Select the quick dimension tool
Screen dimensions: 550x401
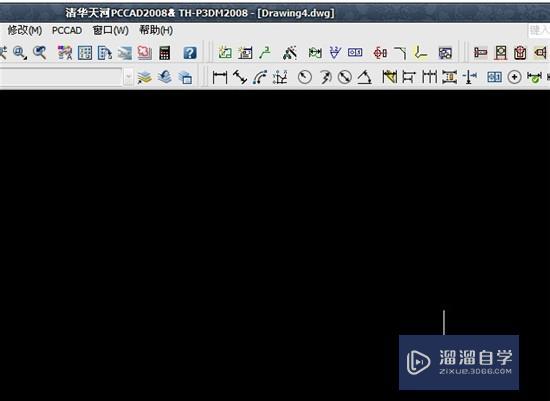389,77
